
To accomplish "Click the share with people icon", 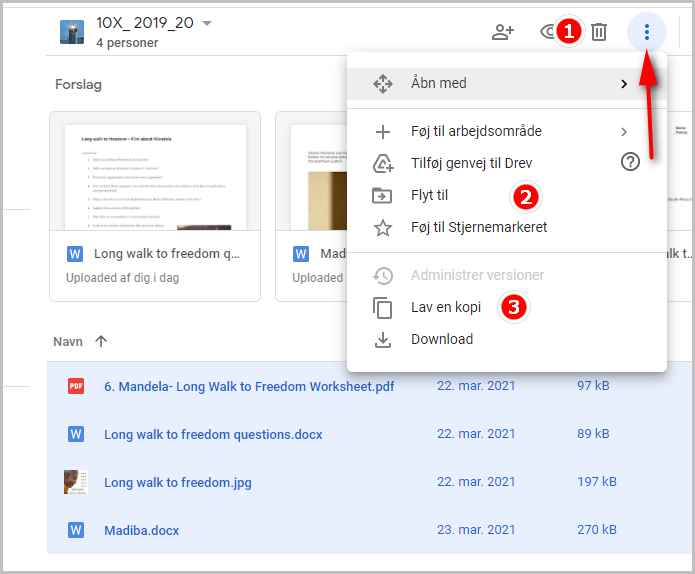I will pos(503,32).
